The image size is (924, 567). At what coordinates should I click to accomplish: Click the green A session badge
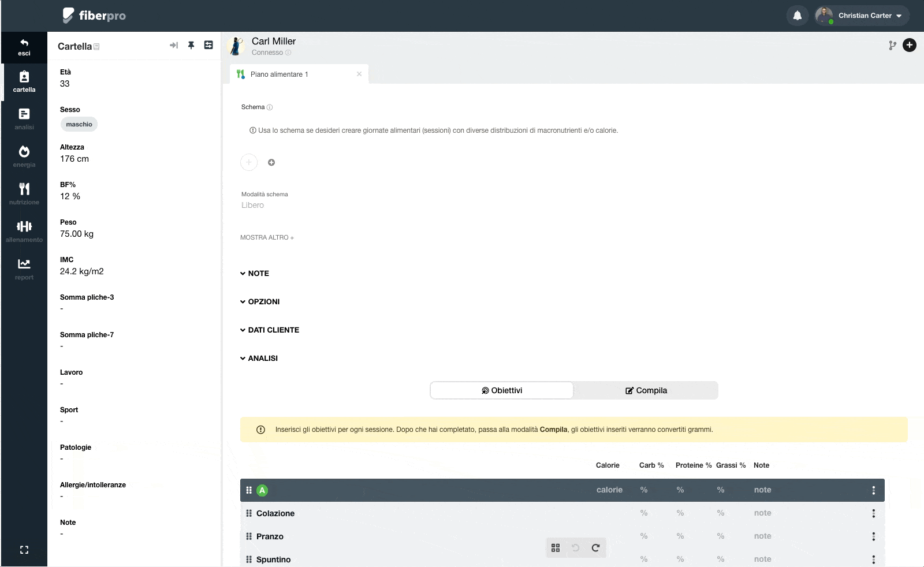coord(262,490)
